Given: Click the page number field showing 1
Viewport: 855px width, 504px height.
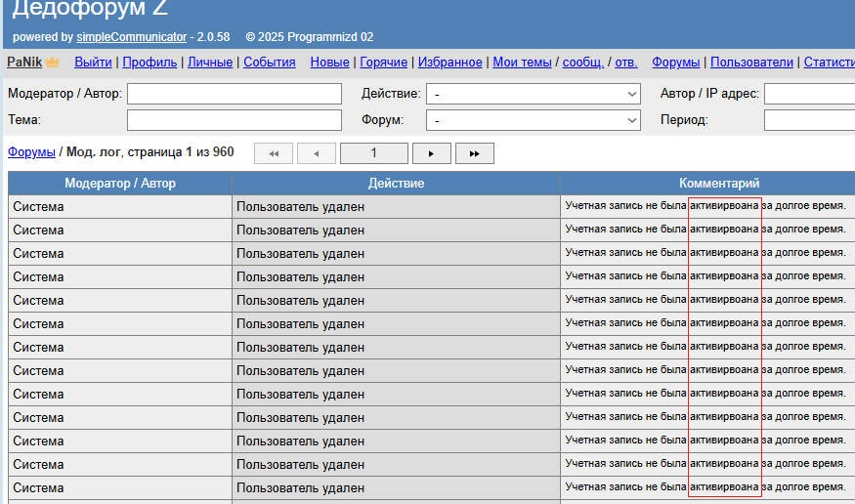Looking at the screenshot, I should pos(373,153).
